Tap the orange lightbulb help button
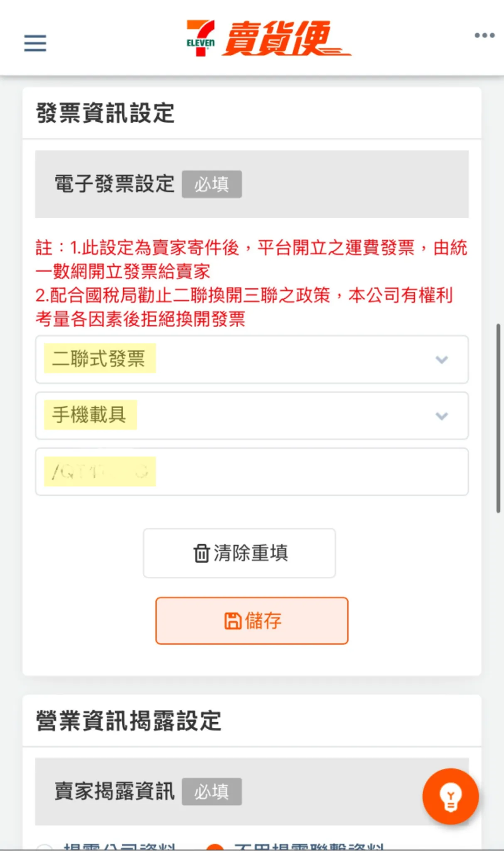 450,796
